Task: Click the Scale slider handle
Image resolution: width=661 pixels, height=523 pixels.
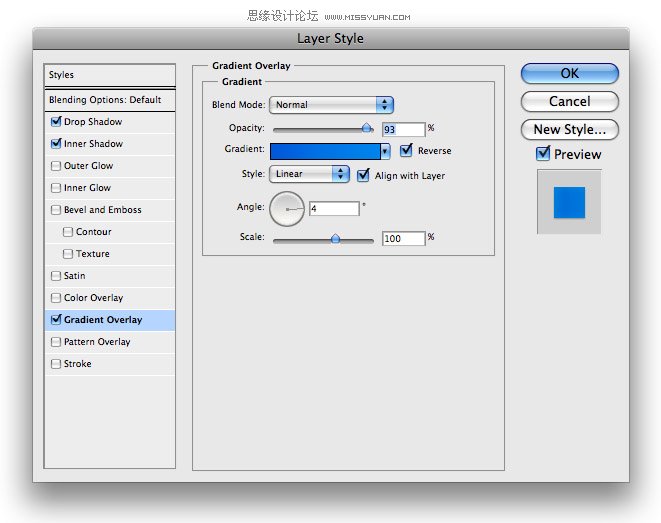Action: pos(336,239)
